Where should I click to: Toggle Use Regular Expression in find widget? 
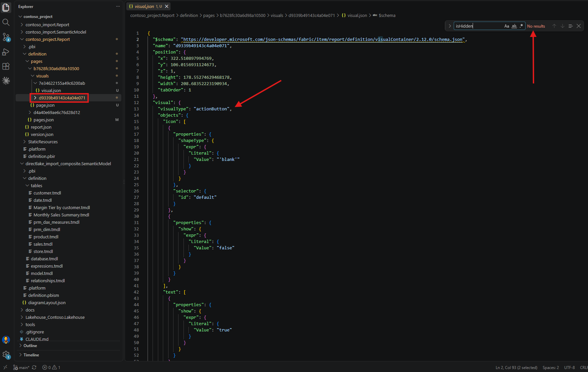(521, 26)
